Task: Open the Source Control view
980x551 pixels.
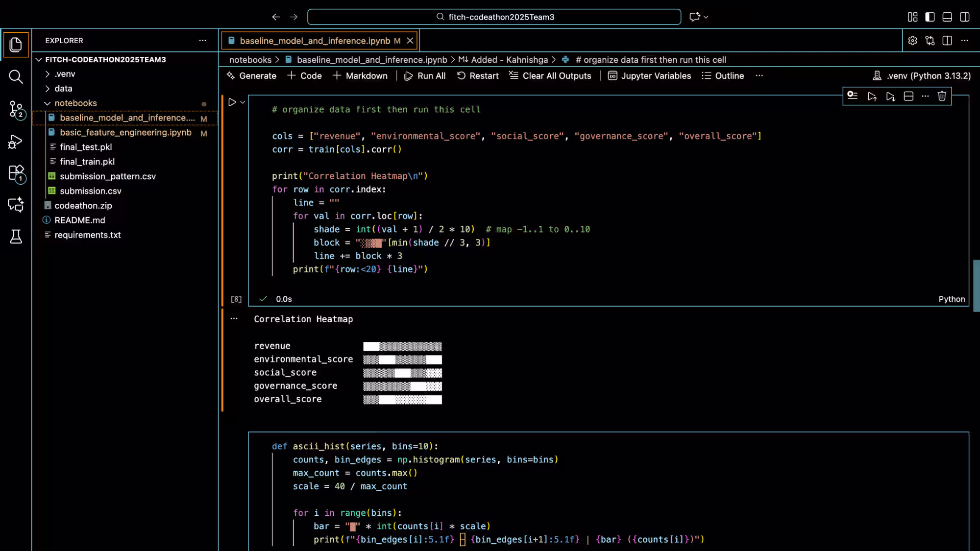Action: click(x=16, y=109)
